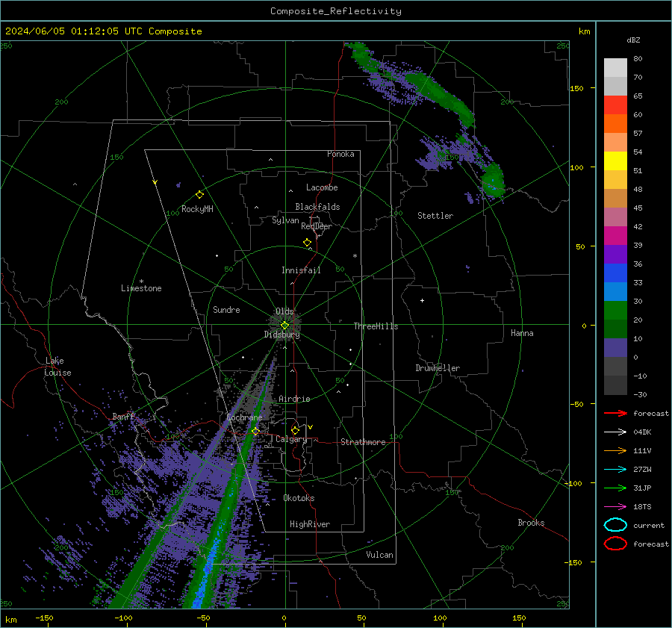Click the yellow diamond marker near Cochrane
This screenshot has height=628, width=672.
(255, 431)
